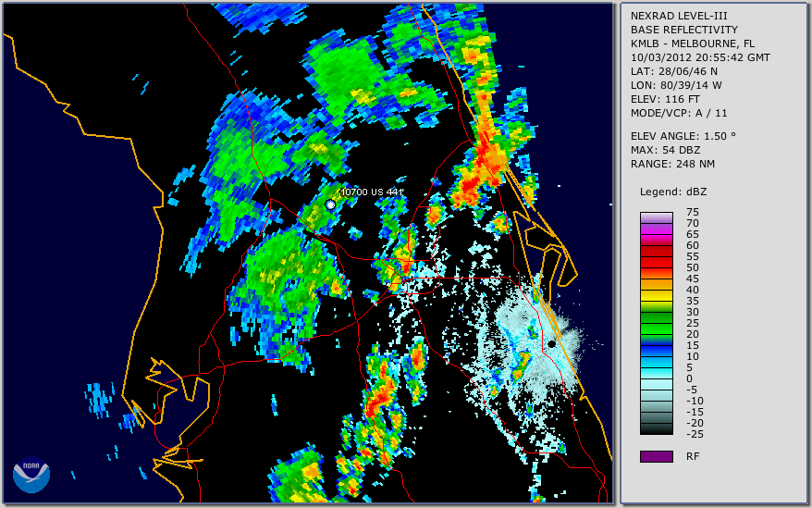The height and width of the screenshot is (508, 812).
Task: Click 'MODE/VCP: A / 11' text
Action: (679, 113)
